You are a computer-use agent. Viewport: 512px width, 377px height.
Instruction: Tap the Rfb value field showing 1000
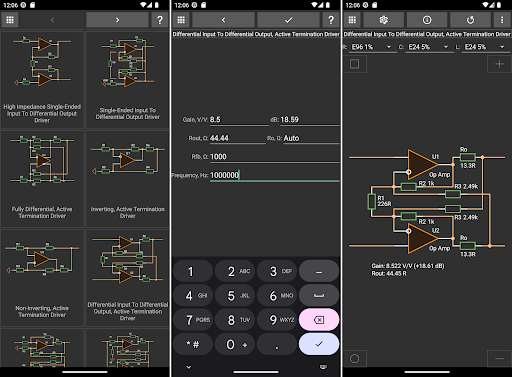coord(274,157)
